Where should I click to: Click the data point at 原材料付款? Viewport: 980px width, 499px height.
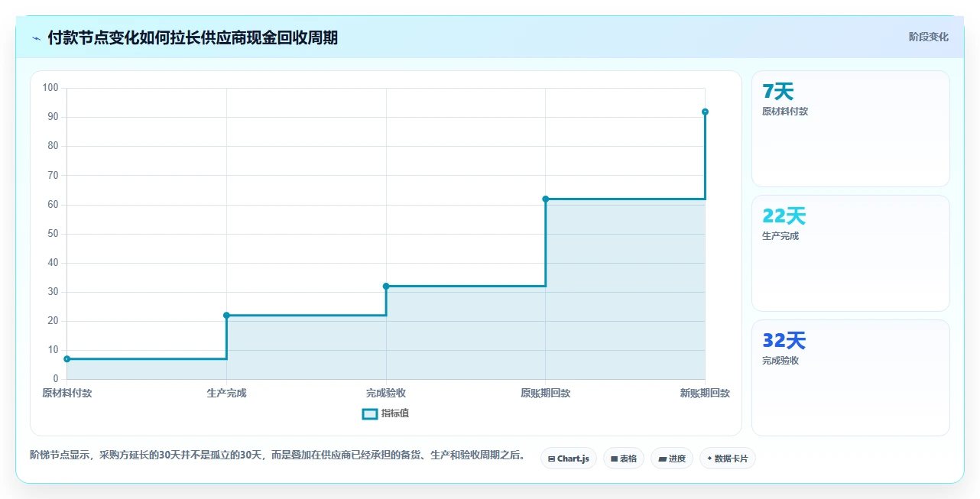(67, 358)
